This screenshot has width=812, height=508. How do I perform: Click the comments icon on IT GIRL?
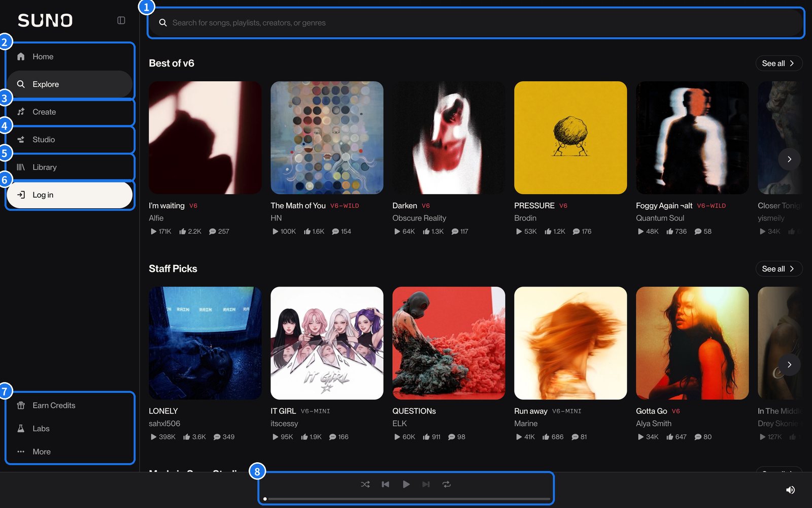coord(332,437)
